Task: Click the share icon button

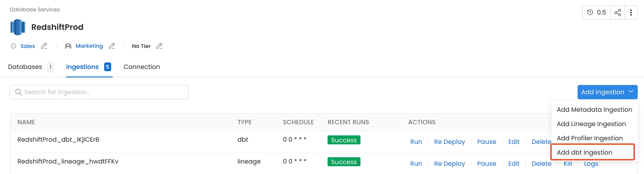Action: (x=617, y=12)
